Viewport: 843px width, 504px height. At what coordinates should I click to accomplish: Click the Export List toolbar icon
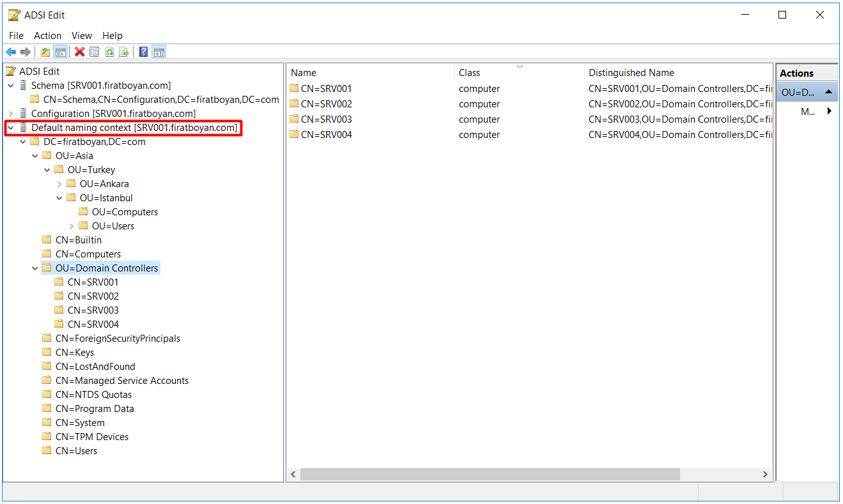124,52
